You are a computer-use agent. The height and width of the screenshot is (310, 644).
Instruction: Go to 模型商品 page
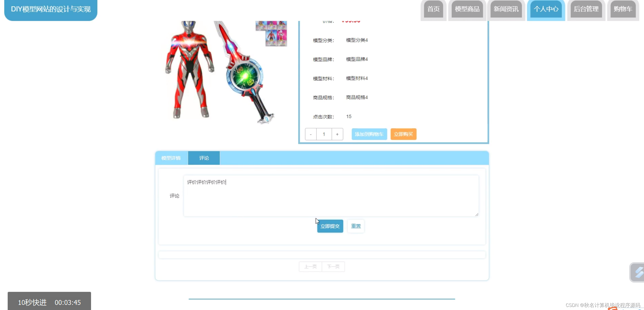coord(467,9)
